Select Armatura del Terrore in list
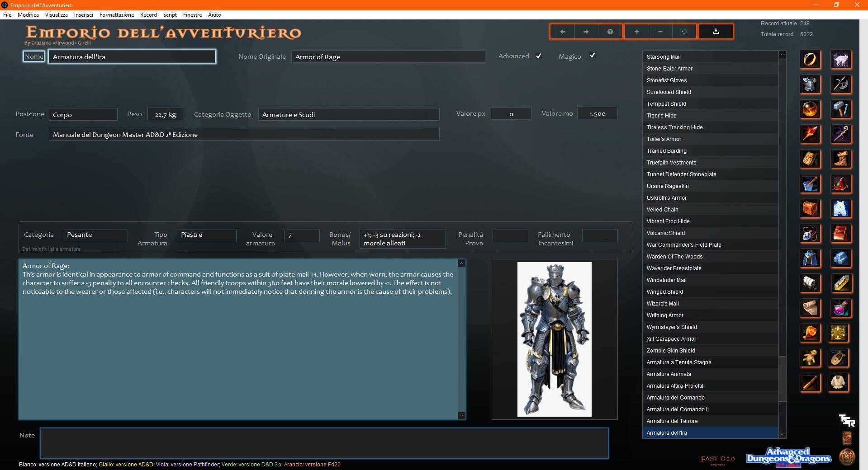 672,421
